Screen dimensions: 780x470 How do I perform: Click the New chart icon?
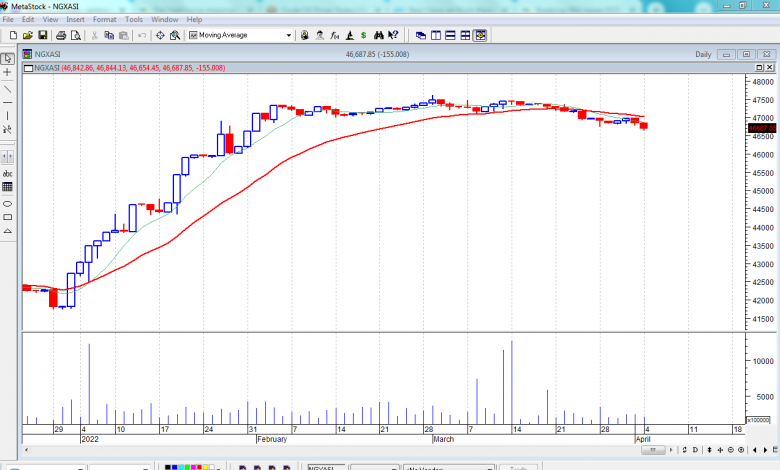[x=11, y=35]
